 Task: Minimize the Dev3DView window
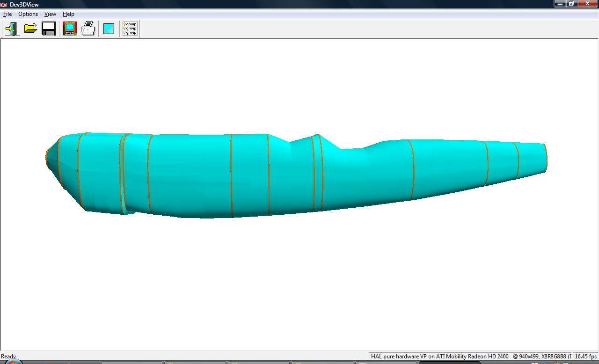(560, 3)
